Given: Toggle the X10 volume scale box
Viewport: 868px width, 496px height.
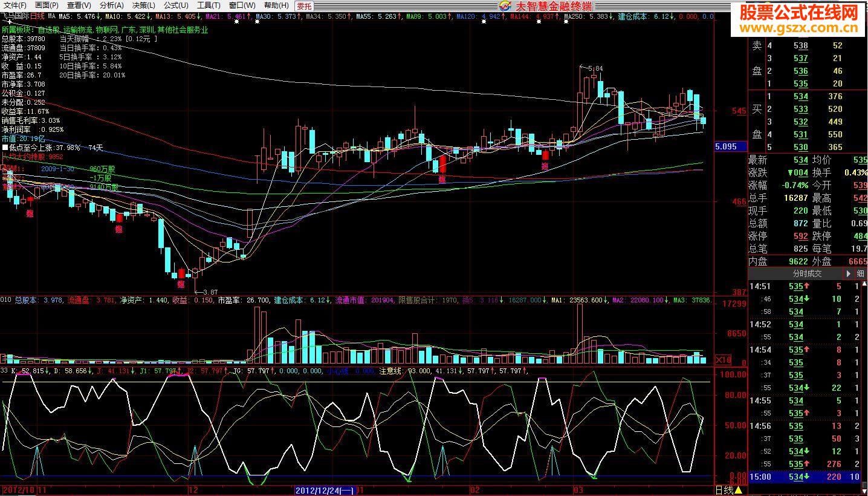Looking at the screenshot, I should [x=723, y=359].
